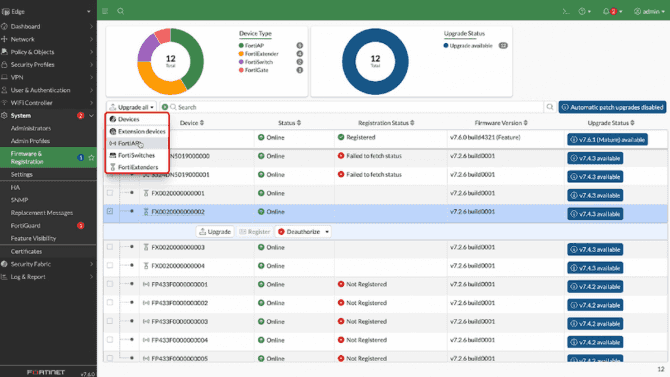
Task: Click the purple FortiSwitch legend swatch
Action: click(241, 62)
